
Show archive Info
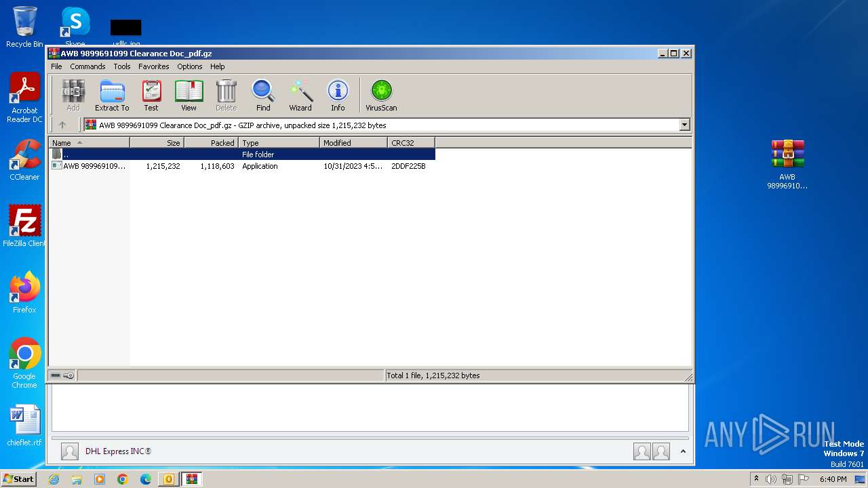[338, 96]
